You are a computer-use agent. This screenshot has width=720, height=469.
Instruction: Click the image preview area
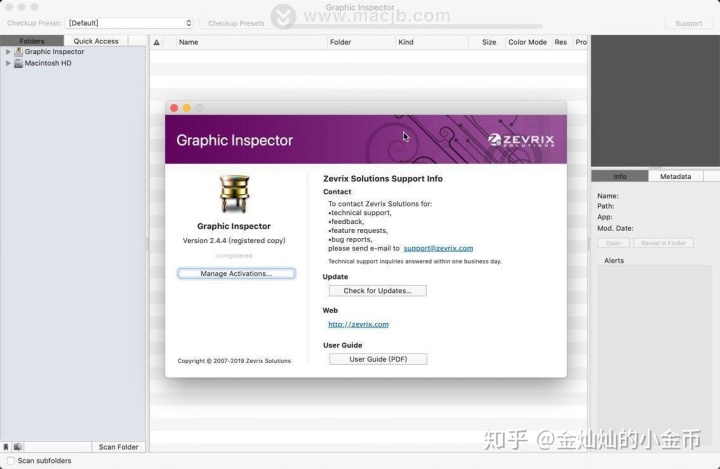[655, 101]
